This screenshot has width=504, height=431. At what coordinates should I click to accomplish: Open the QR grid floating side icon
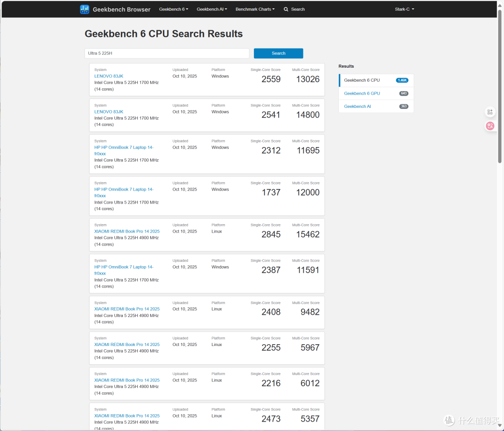click(490, 112)
